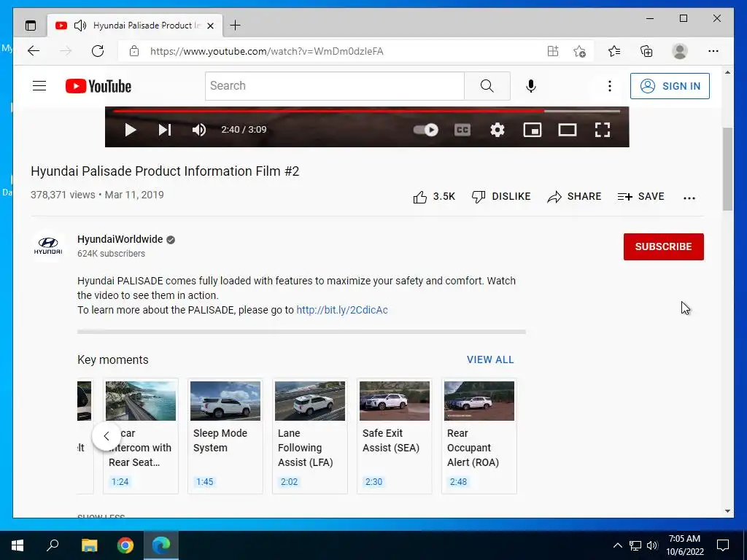Close the Hyundai Palisade tab
The height and width of the screenshot is (560, 747).
211,26
